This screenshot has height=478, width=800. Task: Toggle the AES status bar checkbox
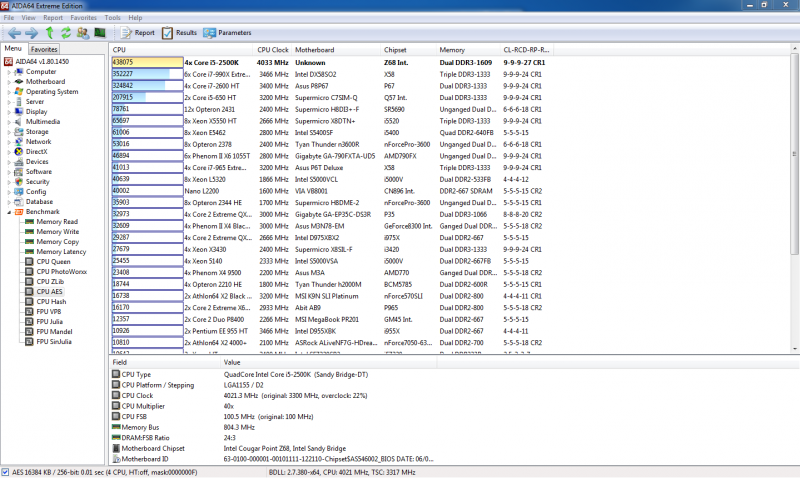tap(5, 472)
